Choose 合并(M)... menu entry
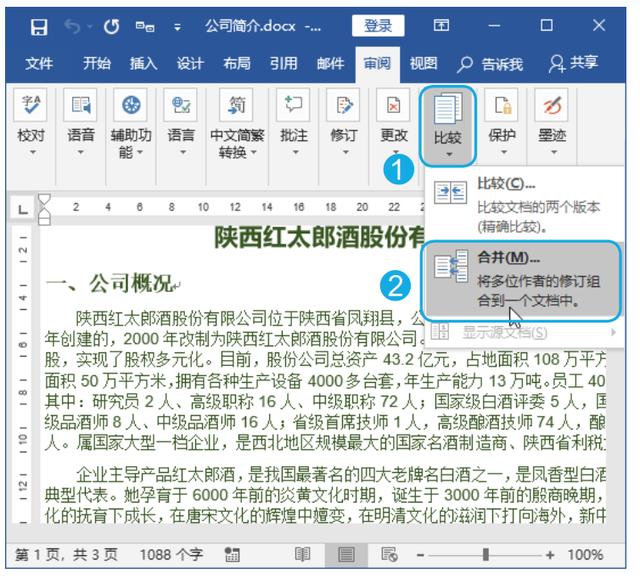 [x=521, y=280]
